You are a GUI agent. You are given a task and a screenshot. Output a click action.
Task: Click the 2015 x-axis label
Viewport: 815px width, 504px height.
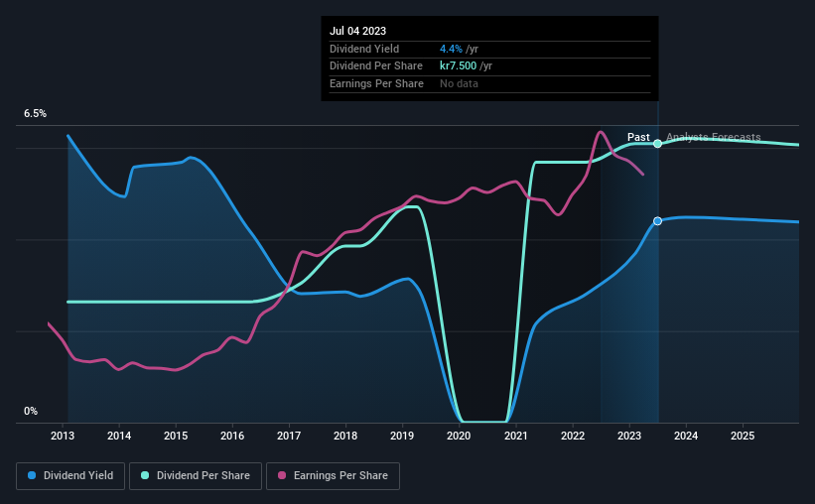pyautogui.click(x=176, y=436)
